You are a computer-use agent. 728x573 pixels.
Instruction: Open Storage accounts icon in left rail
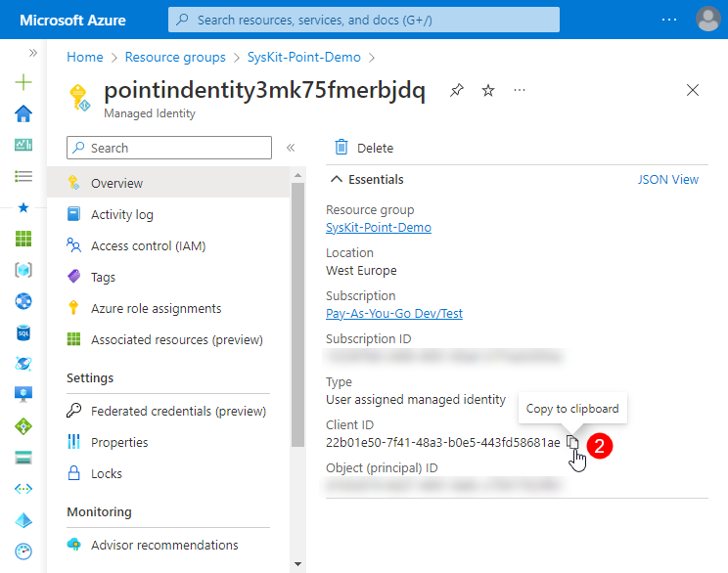click(23, 458)
